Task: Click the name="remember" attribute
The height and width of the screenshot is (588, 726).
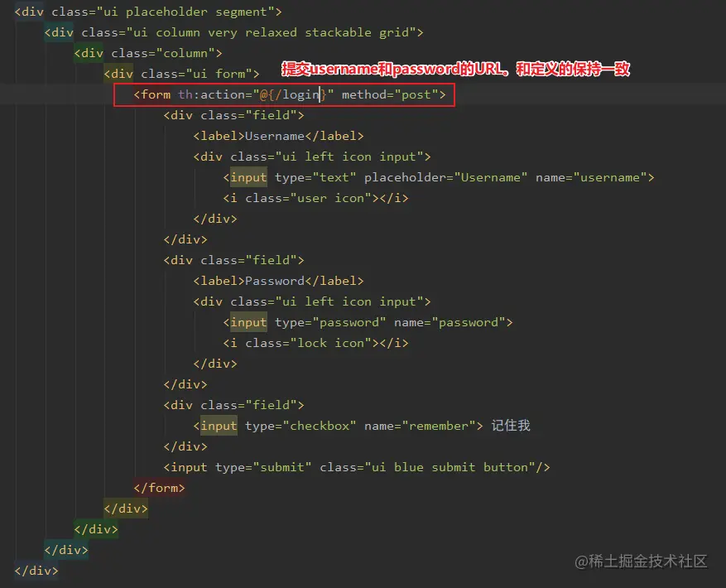Action: (x=420, y=426)
